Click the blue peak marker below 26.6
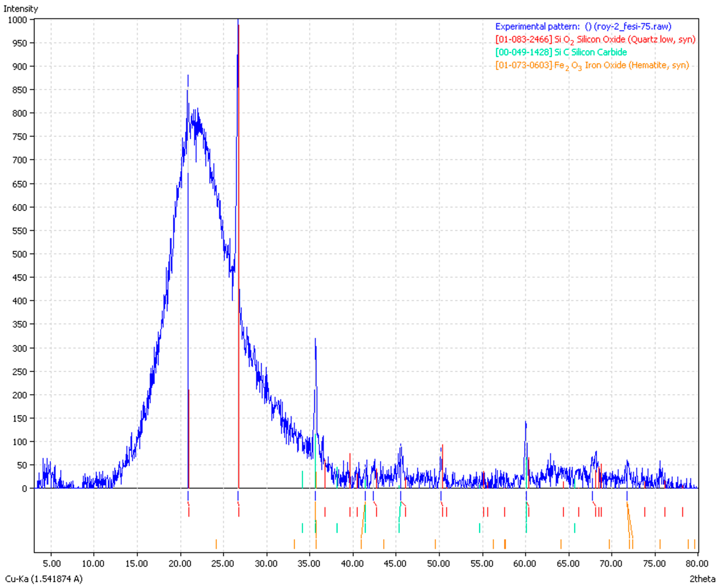 [238, 496]
